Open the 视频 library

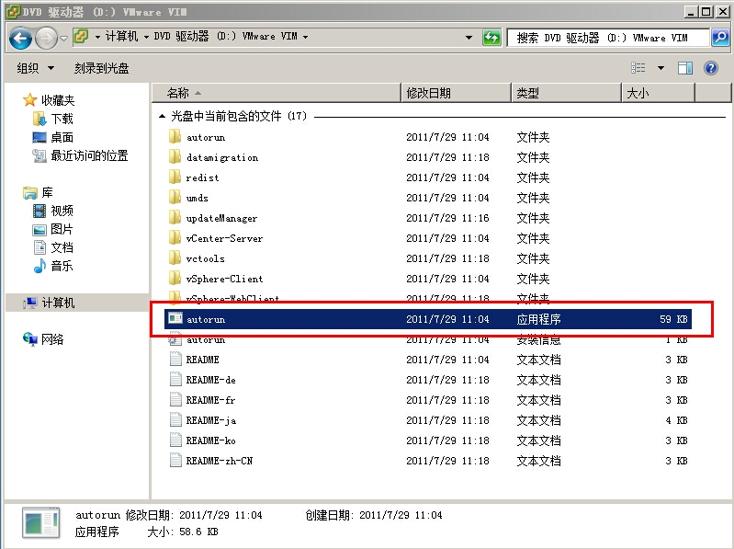(62, 211)
